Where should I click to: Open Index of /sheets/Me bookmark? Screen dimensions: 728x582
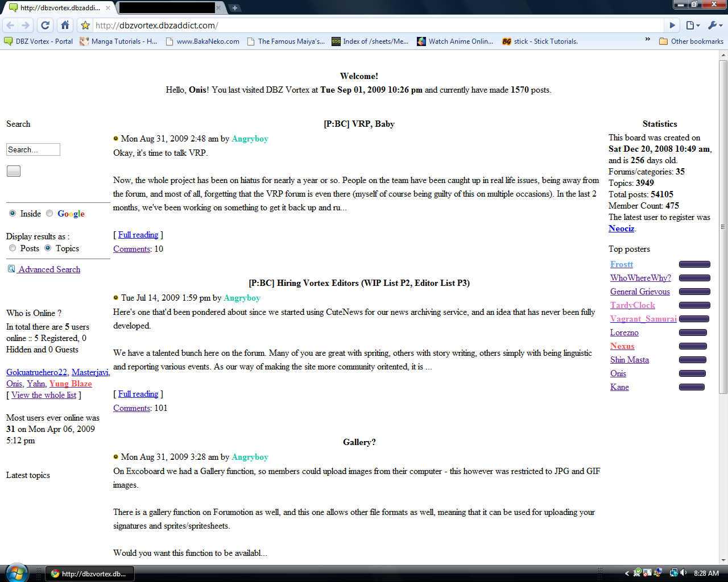click(370, 41)
